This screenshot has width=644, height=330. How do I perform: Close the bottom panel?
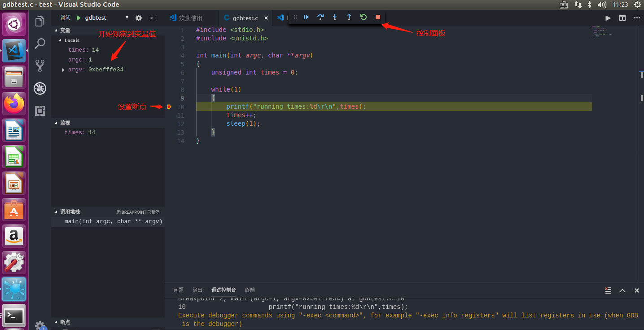(x=636, y=290)
